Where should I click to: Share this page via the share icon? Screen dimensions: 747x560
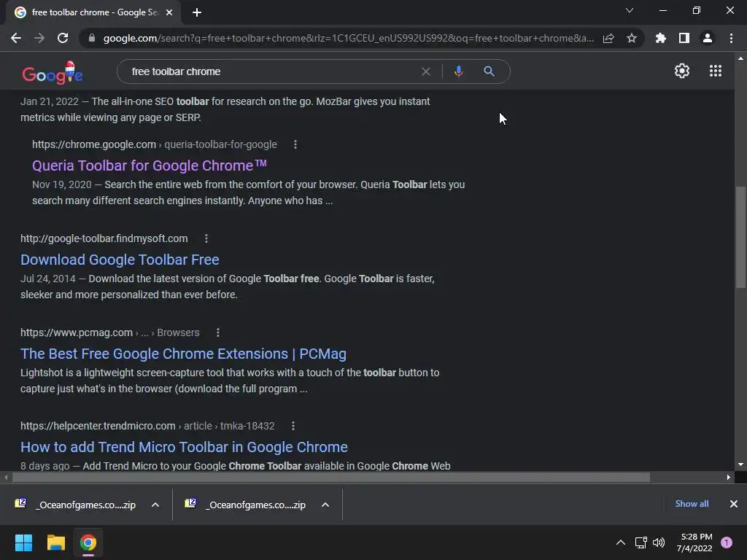pos(608,38)
